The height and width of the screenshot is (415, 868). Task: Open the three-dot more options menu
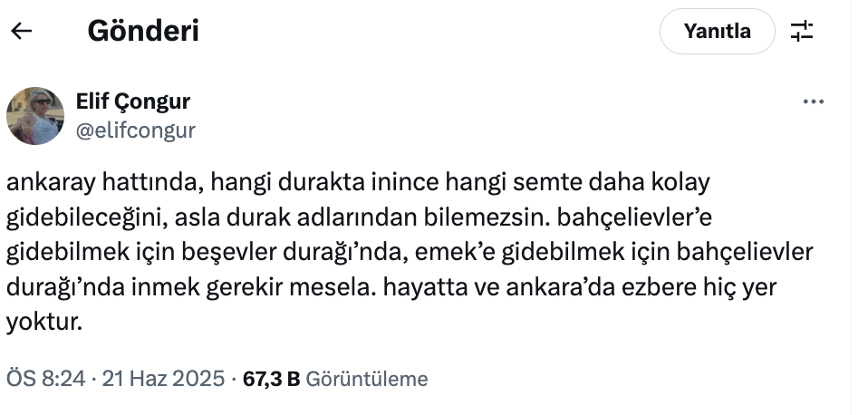(x=814, y=102)
